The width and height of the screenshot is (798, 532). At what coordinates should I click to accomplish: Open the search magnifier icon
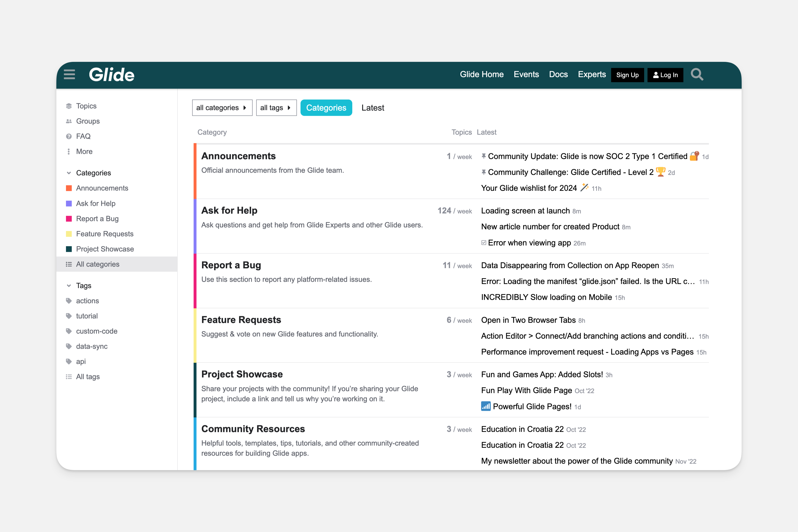697,75
